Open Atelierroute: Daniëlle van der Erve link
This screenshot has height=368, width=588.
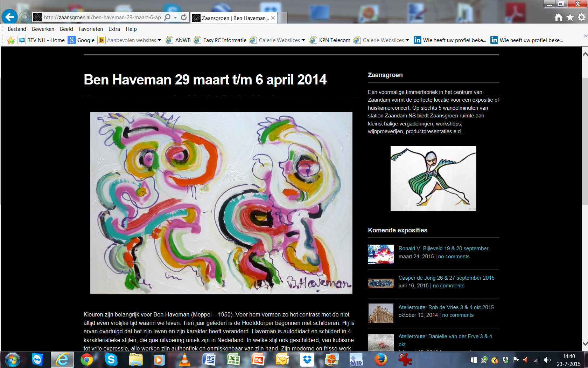tap(445, 340)
